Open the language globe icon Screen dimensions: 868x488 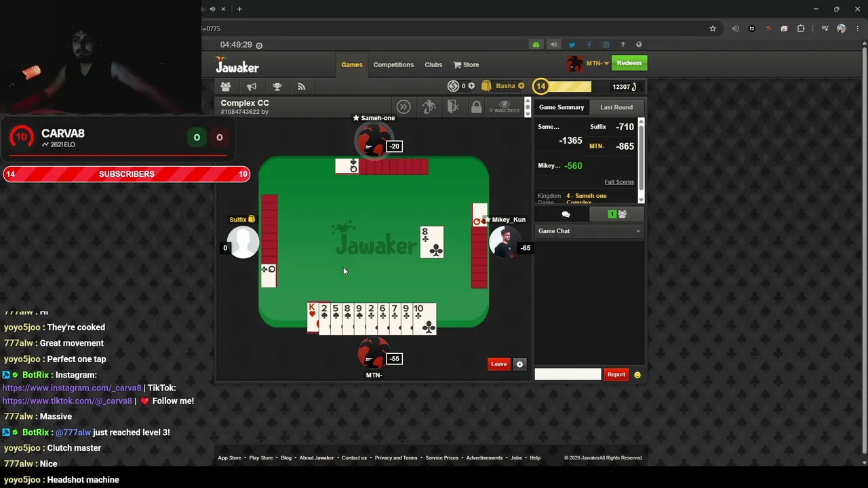point(639,45)
